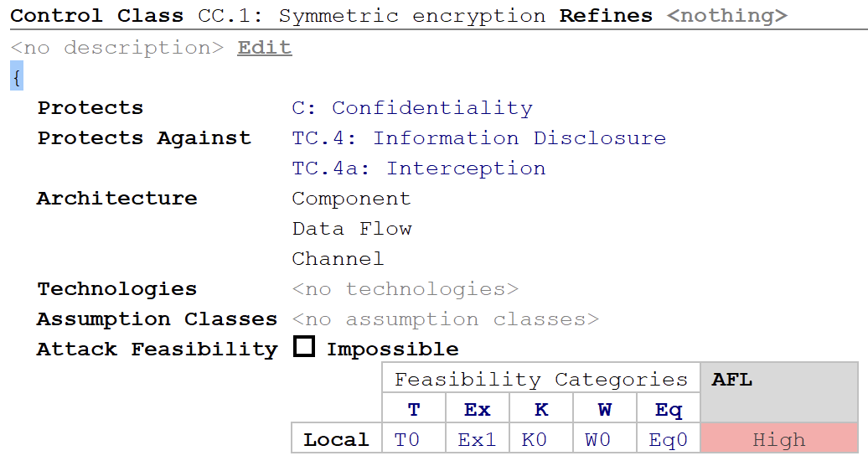
Task: Click the Refines nothing placeholder
Action: coord(727,16)
